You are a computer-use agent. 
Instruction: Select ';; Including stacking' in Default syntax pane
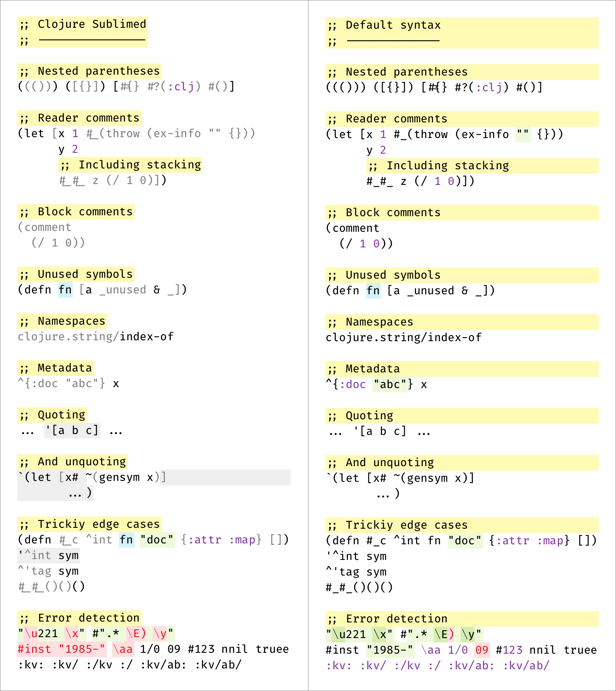point(438,166)
